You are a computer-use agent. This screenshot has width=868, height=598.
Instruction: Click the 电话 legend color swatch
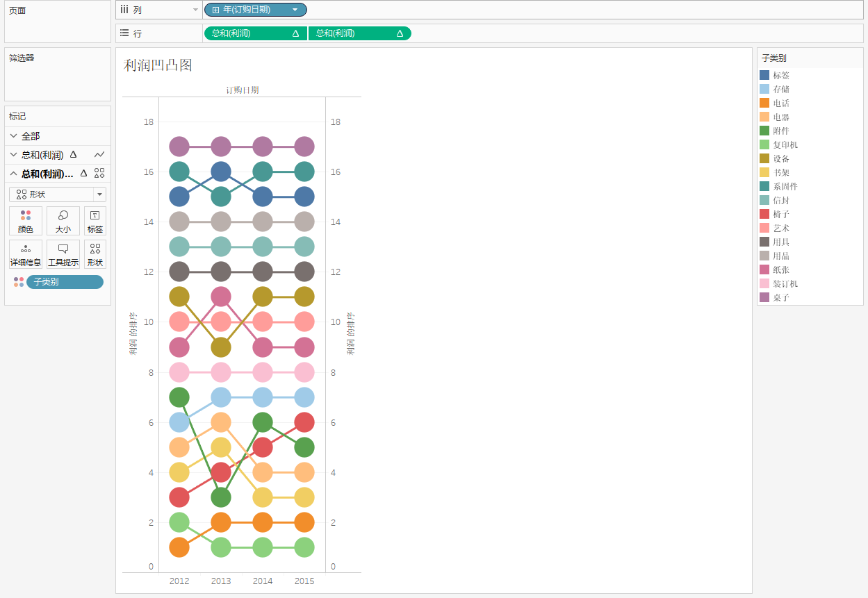(764, 103)
